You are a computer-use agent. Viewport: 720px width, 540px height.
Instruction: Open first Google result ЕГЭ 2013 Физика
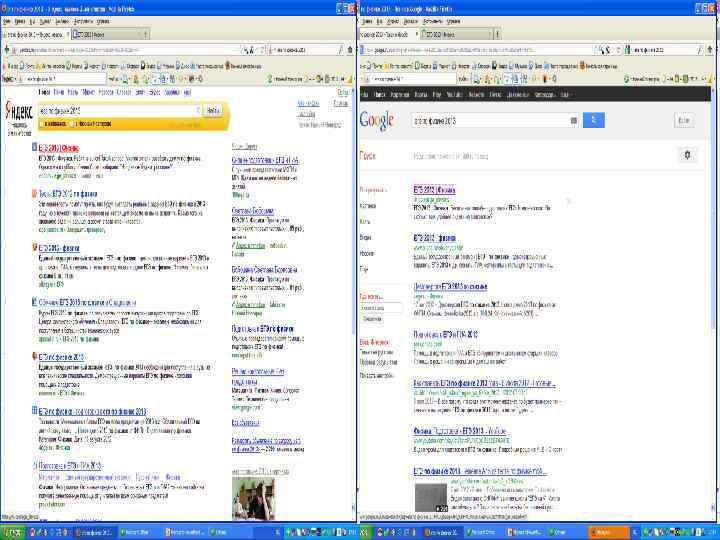point(434,190)
